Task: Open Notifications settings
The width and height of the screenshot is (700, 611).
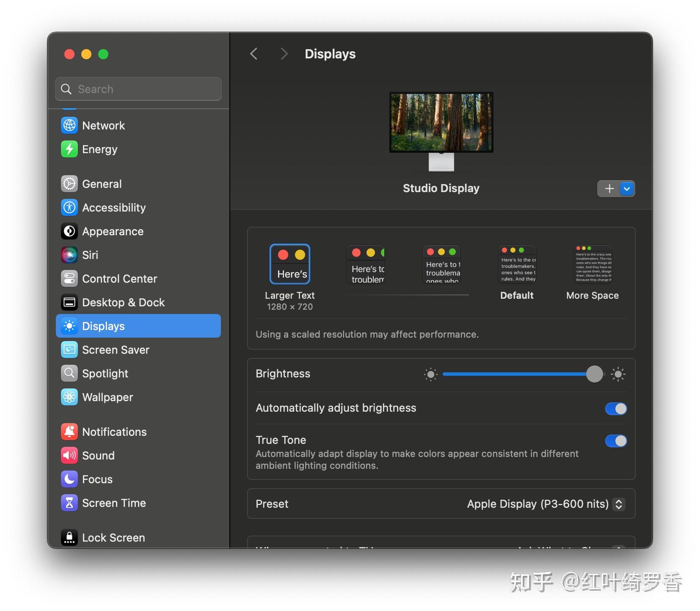Action: (114, 432)
